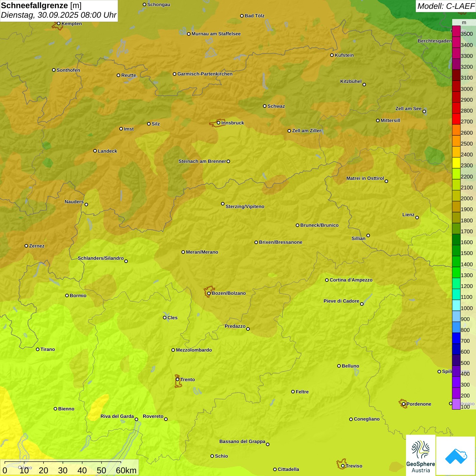
Task: Click the Berchtesgaden label
Action: point(435,41)
